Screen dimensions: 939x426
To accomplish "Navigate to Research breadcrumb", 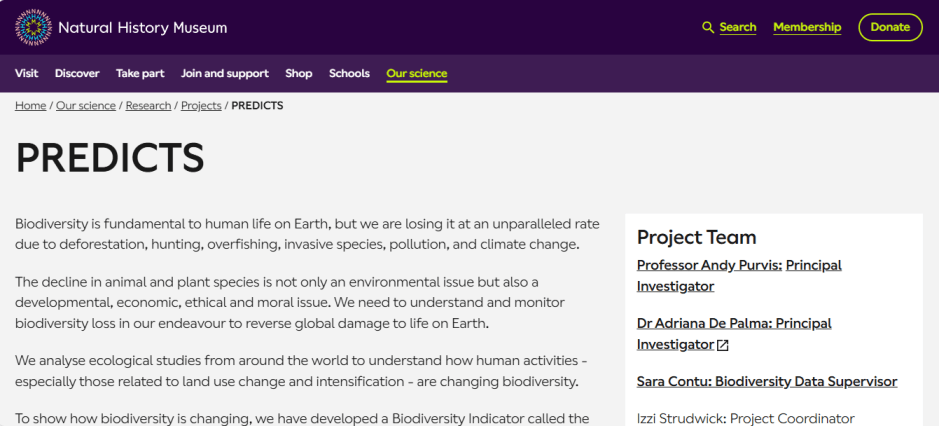I will click(x=148, y=106).
